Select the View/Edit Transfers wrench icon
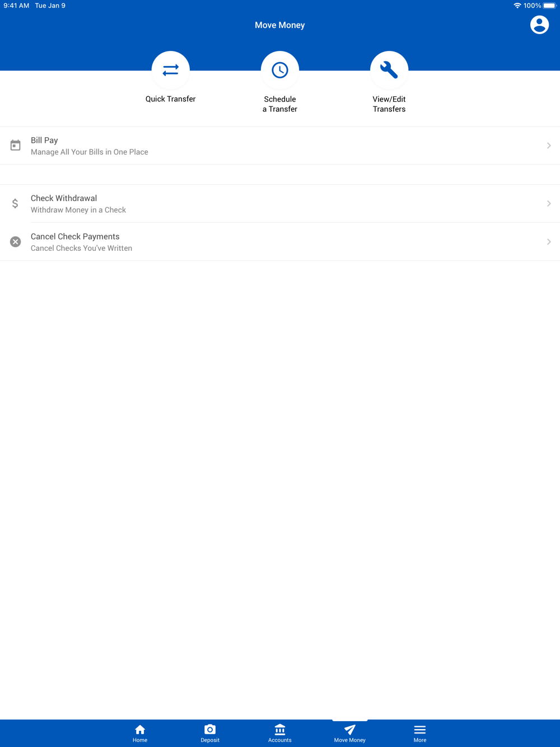 click(389, 70)
